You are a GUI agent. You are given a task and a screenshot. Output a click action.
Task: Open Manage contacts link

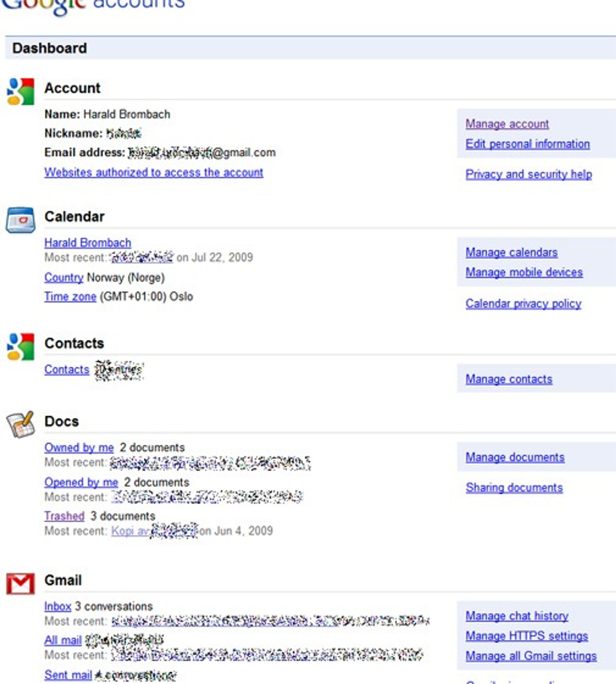pyautogui.click(x=509, y=379)
